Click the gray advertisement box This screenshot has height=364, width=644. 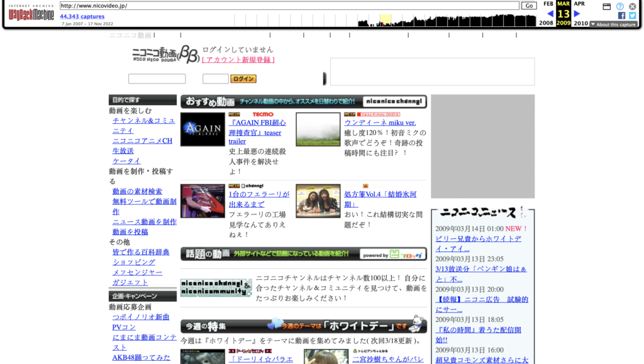[x=482, y=146]
